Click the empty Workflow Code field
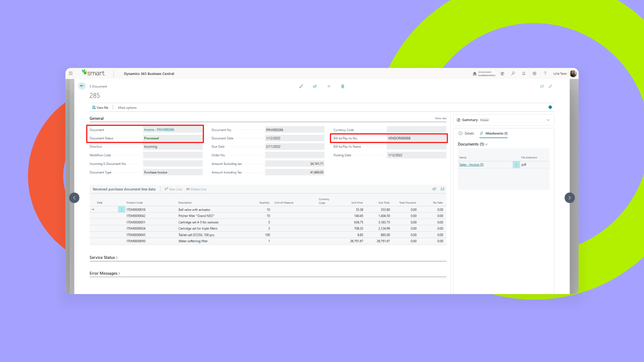644x362 pixels. tap(173, 155)
